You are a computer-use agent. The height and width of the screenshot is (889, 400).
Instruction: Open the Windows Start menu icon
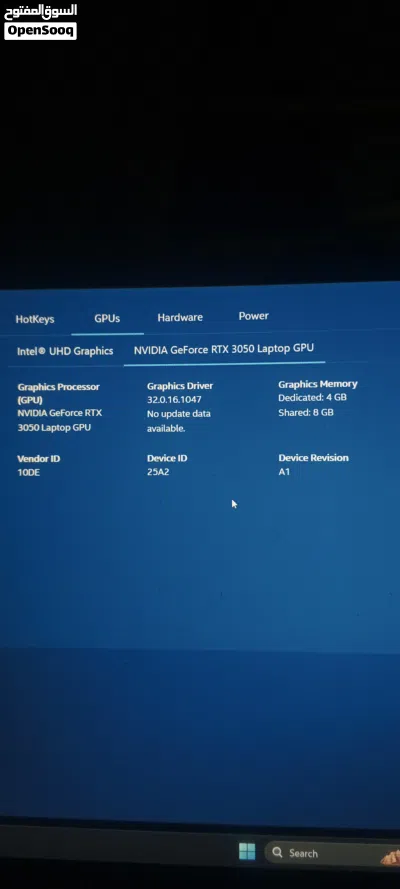(246, 851)
